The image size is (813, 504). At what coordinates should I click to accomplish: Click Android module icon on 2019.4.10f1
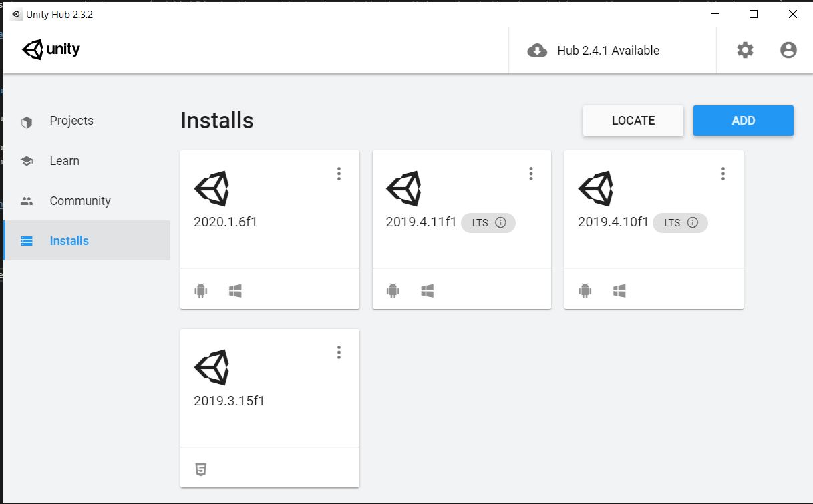coord(585,290)
